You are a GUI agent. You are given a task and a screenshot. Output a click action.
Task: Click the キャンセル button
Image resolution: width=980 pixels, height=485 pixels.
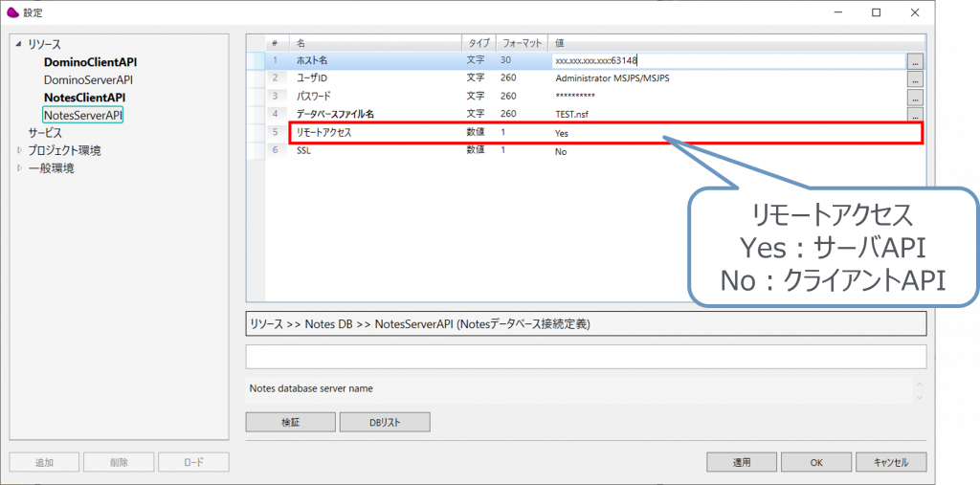tap(890, 462)
